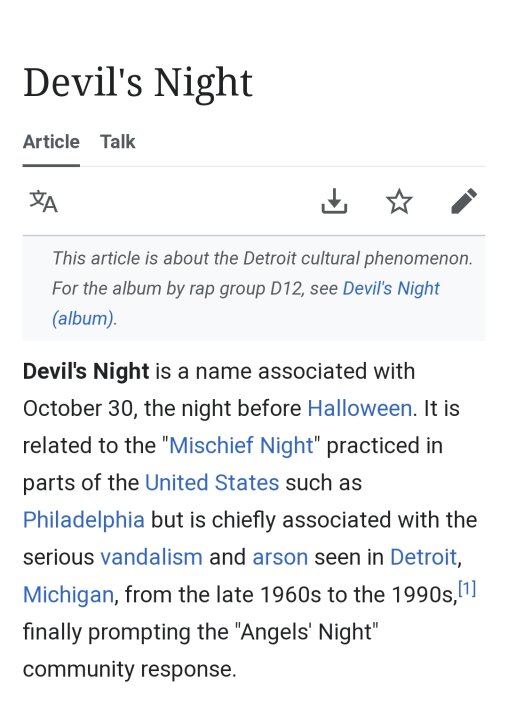This screenshot has height=720, width=508.
Task: Click the Devil's Night page heading
Action: [138, 83]
